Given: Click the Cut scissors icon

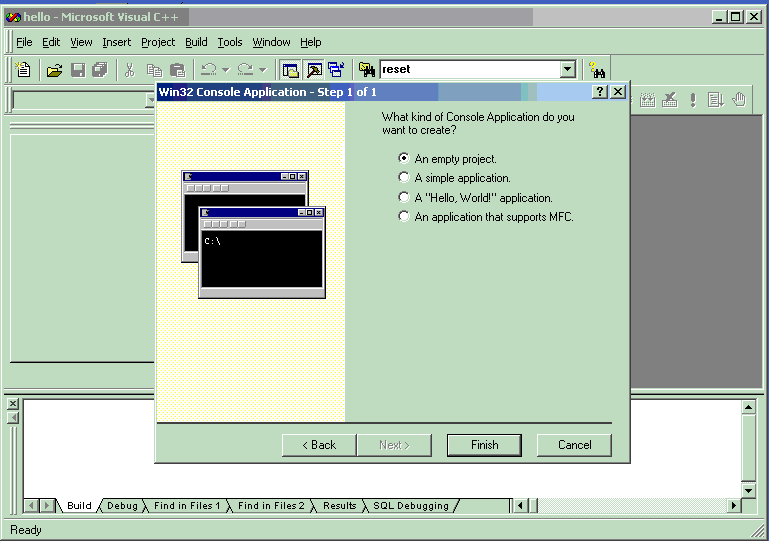Looking at the screenshot, I should point(129,70).
